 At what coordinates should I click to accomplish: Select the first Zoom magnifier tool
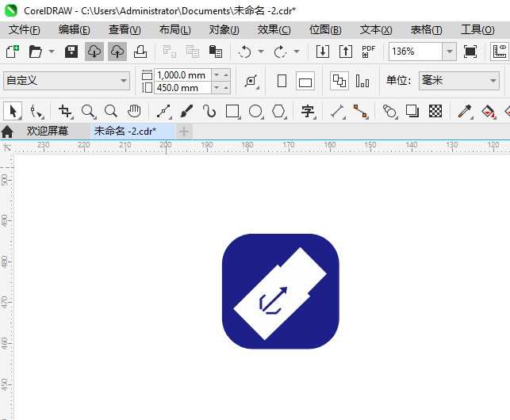88,111
